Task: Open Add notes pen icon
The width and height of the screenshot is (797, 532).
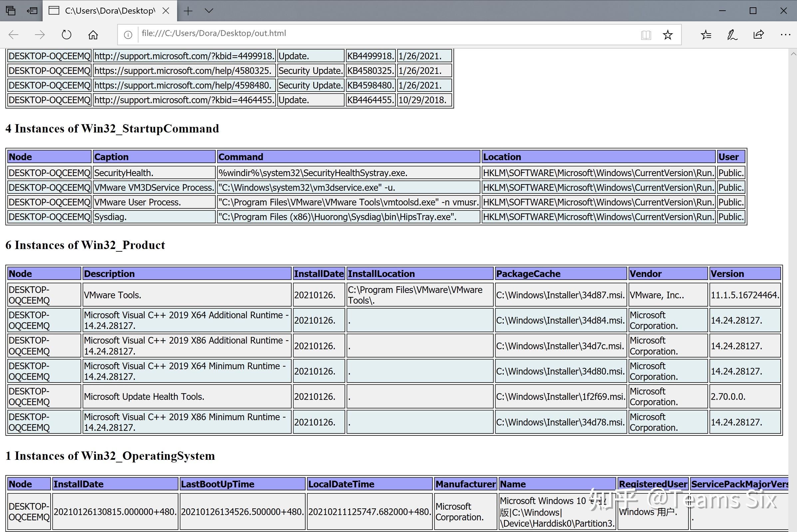Action: pyautogui.click(x=732, y=35)
